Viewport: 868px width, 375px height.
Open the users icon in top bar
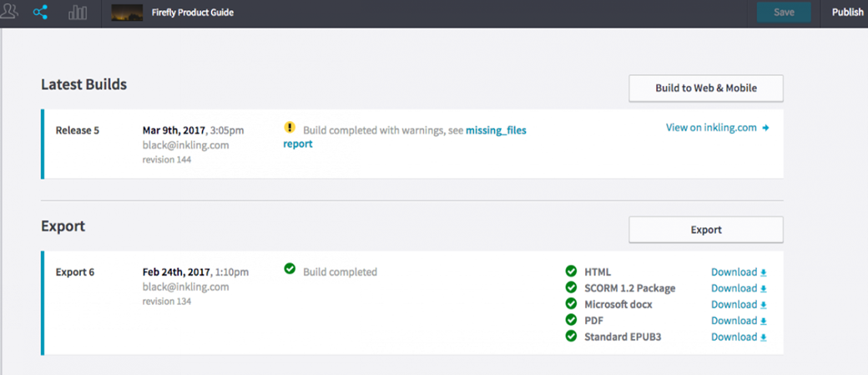click(10, 12)
